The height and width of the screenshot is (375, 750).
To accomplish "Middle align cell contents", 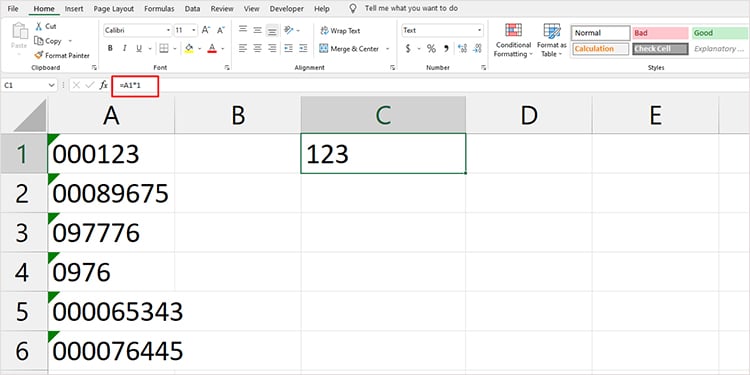I will (x=257, y=30).
